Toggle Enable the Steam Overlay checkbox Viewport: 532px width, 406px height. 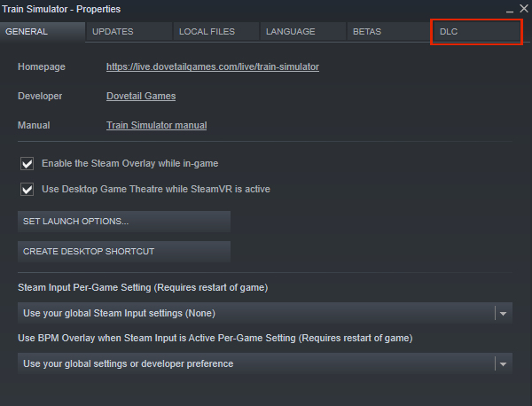(27, 163)
